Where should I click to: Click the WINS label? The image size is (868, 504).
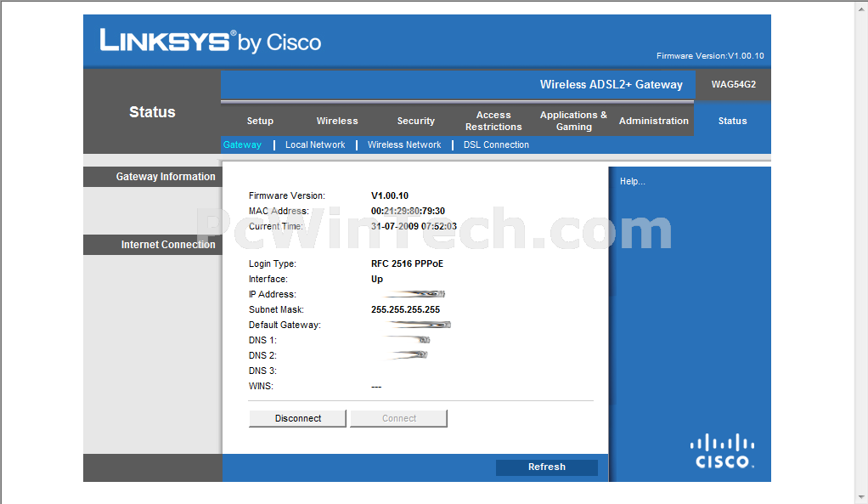[261, 386]
